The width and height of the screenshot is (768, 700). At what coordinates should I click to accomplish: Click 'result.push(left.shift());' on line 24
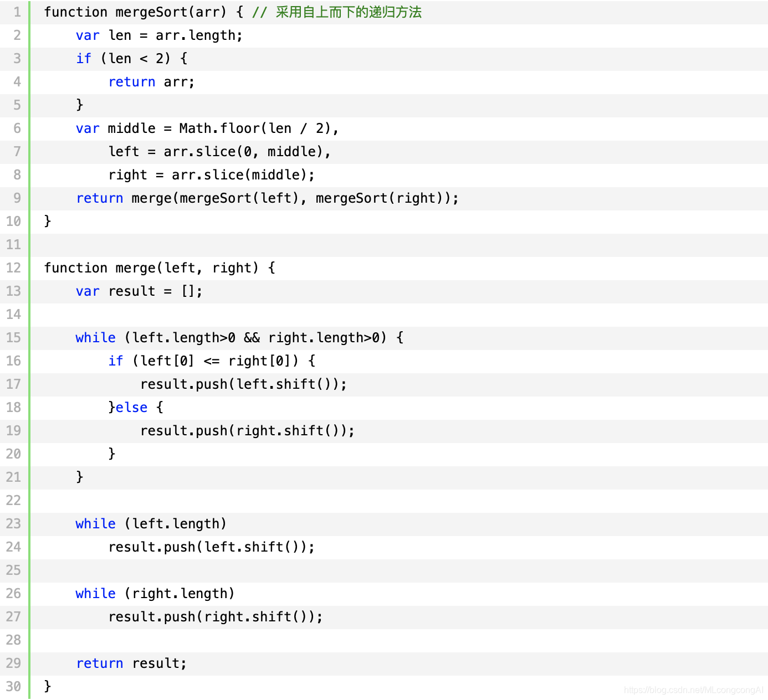pos(212,547)
